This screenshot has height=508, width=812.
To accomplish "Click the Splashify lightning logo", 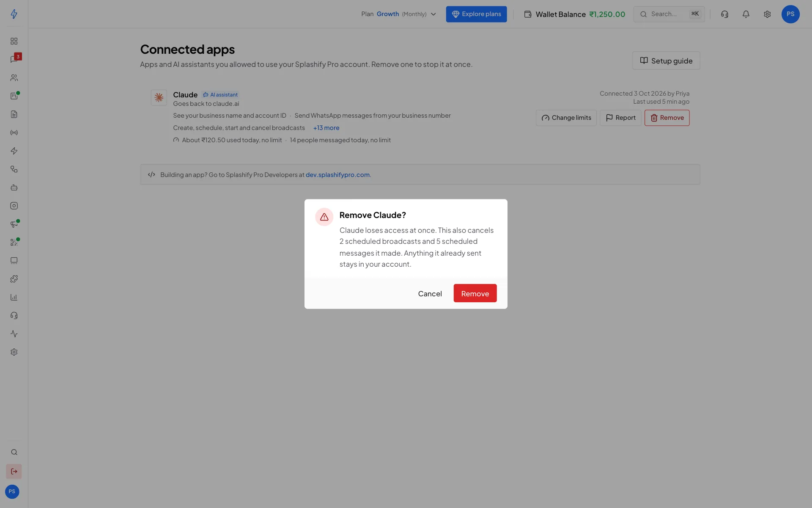I will [14, 14].
